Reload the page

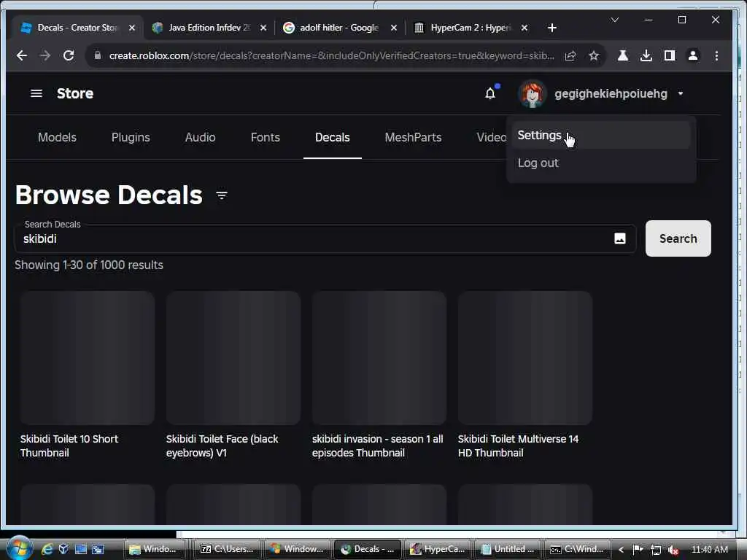[69, 55]
